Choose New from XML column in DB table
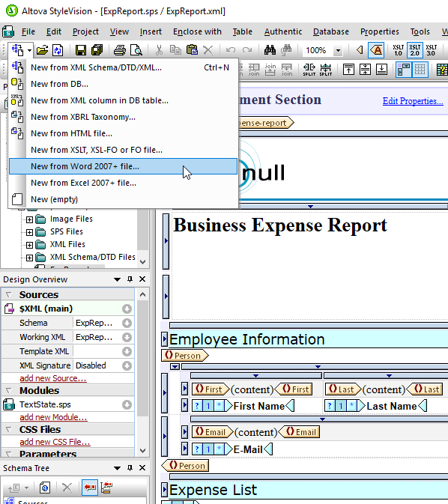 pos(124,100)
